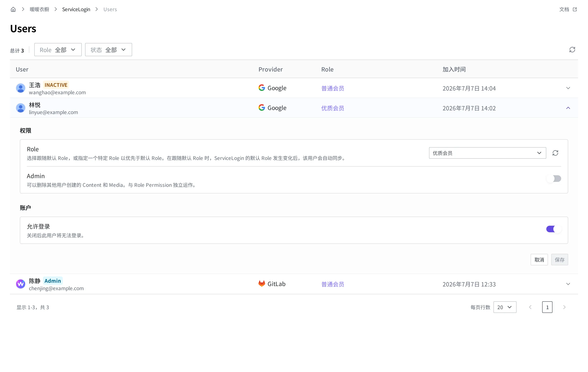This screenshot has width=588, height=372.
Task: Refresh the users list
Action: (x=572, y=50)
